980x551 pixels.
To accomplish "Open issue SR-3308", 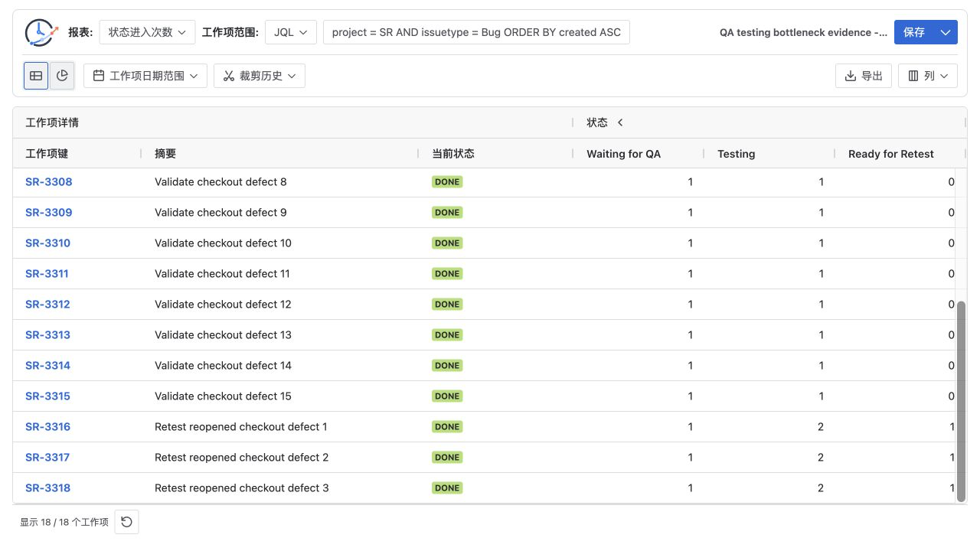I will pyautogui.click(x=48, y=182).
